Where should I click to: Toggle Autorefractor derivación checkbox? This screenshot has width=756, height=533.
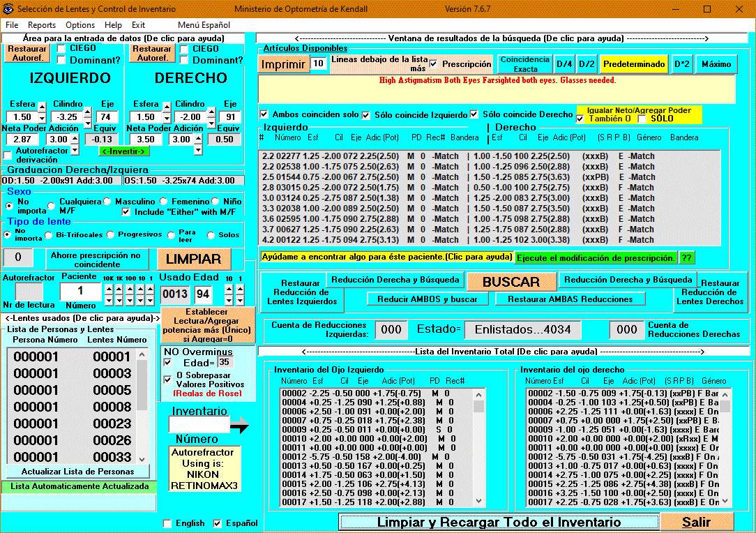(7, 155)
